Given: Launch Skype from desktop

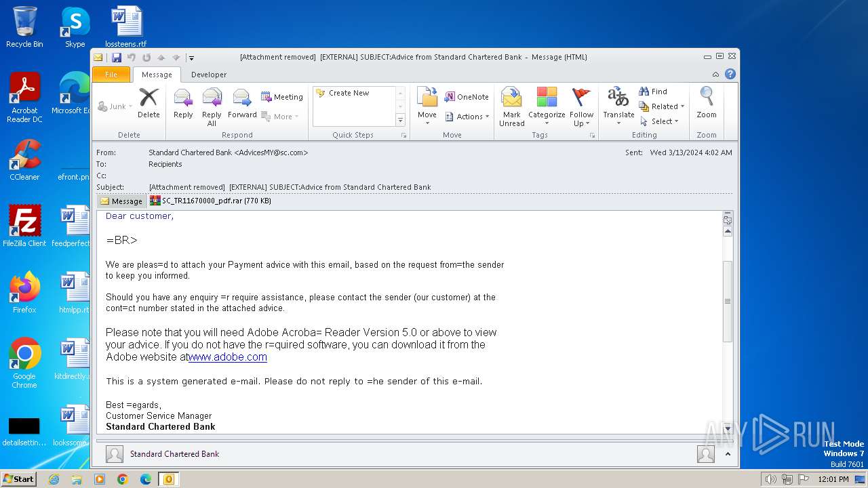Looking at the screenshot, I should pyautogui.click(x=75, y=27).
